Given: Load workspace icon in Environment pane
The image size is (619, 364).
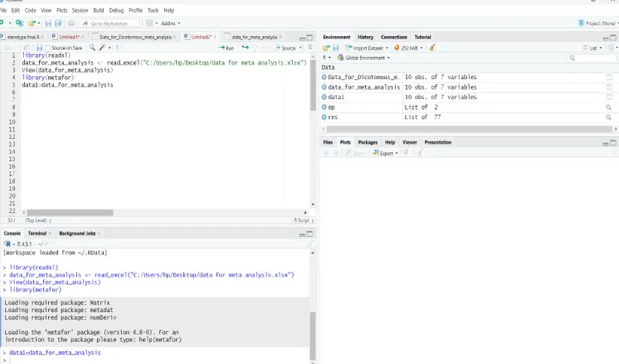Looking at the screenshot, I should (325, 47).
